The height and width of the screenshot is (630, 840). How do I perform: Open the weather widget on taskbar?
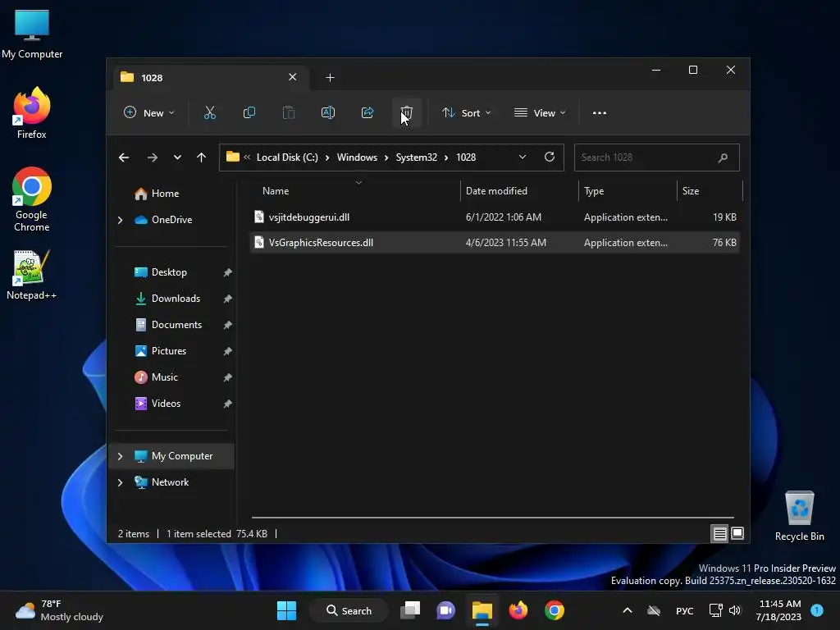point(59,610)
